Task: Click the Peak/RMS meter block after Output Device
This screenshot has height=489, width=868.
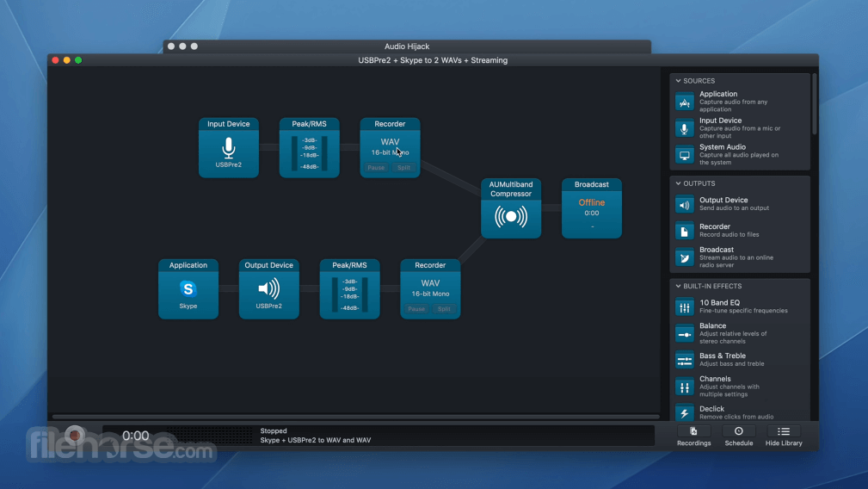Action: point(350,289)
